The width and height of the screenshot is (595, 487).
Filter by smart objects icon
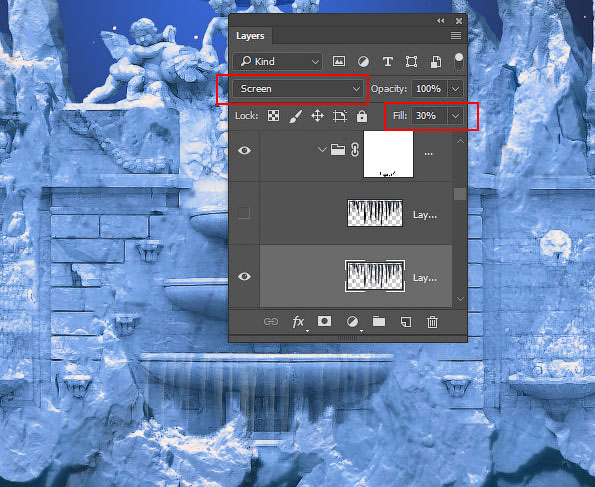point(436,61)
